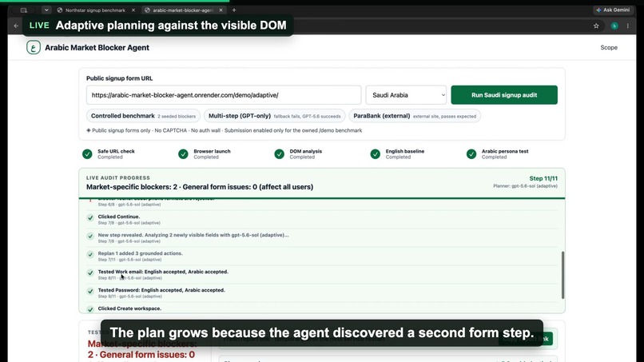The height and width of the screenshot is (362, 644).
Task: Select the Multi-step (GPT-only) preset chip
Action: click(274, 116)
